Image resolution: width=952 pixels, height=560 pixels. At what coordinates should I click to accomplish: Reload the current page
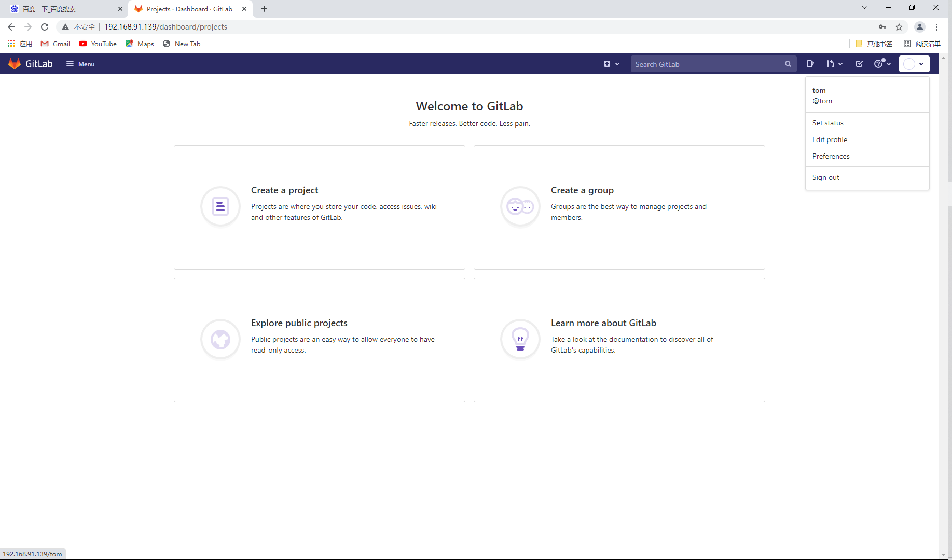(x=45, y=27)
